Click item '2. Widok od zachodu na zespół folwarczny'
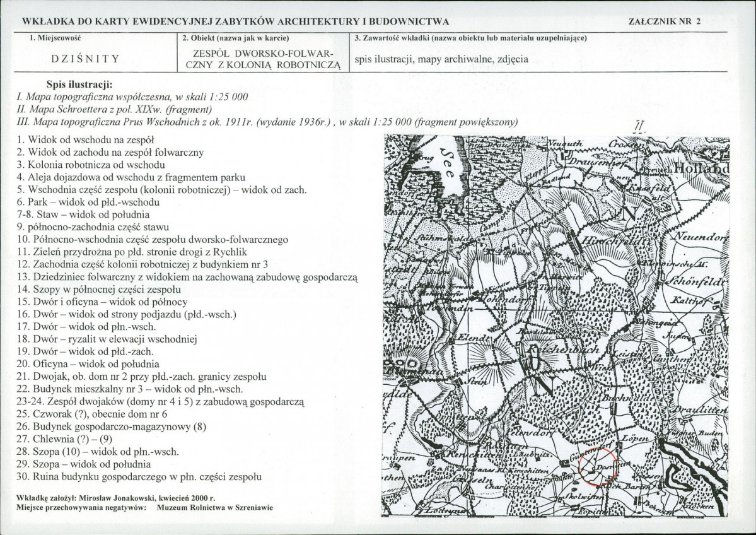The image size is (756, 535). point(110,153)
